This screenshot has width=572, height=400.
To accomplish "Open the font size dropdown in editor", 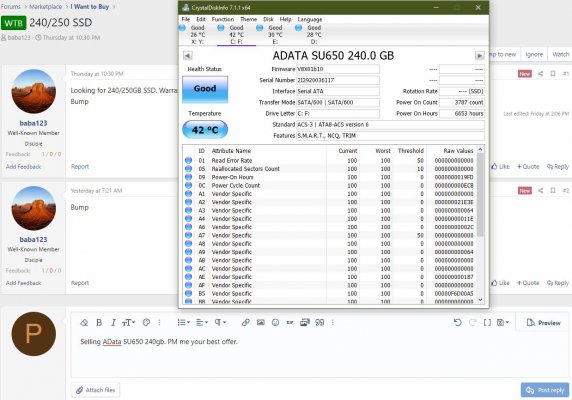I will pos(128,322).
